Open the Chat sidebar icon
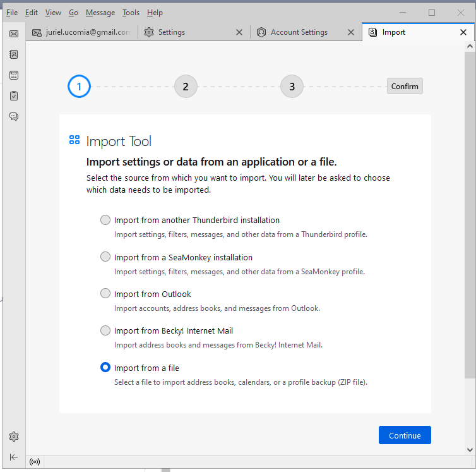The image size is (476, 472). pyautogui.click(x=14, y=116)
